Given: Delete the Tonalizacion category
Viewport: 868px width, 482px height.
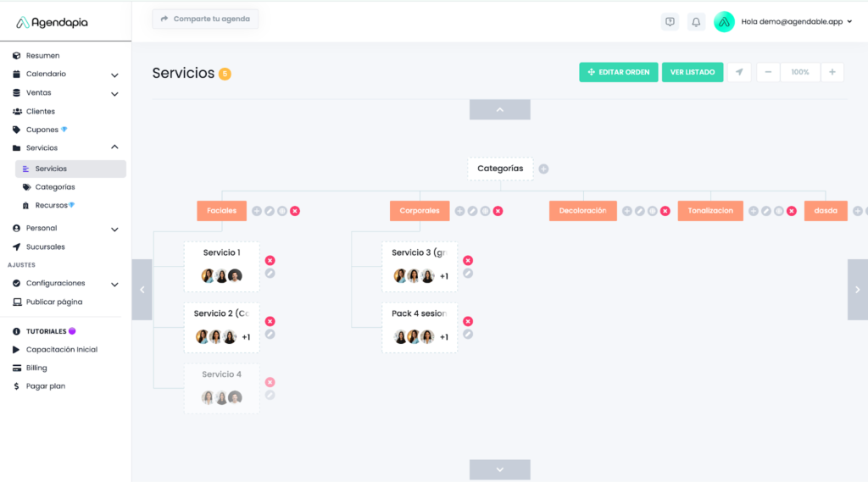Looking at the screenshot, I should tap(792, 211).
